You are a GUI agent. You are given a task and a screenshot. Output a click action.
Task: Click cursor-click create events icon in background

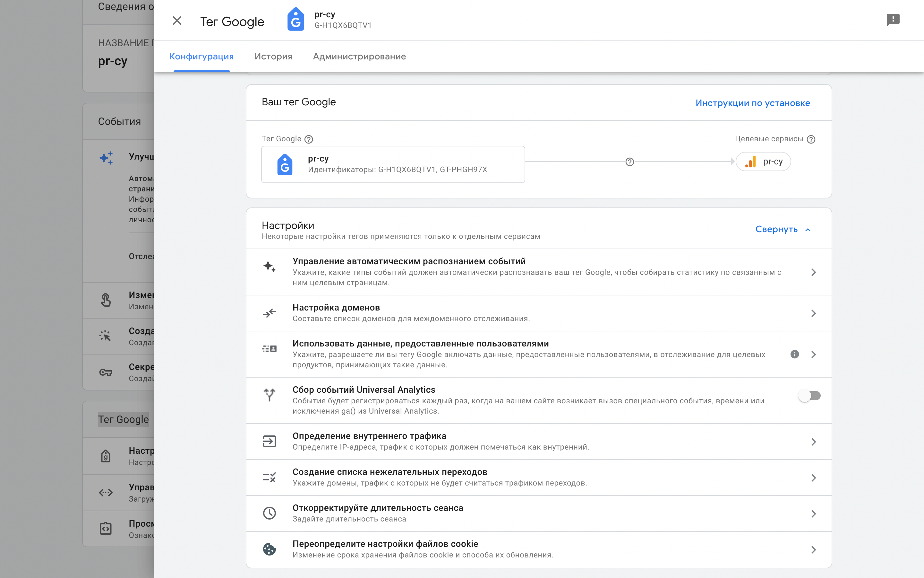(105, 336)
